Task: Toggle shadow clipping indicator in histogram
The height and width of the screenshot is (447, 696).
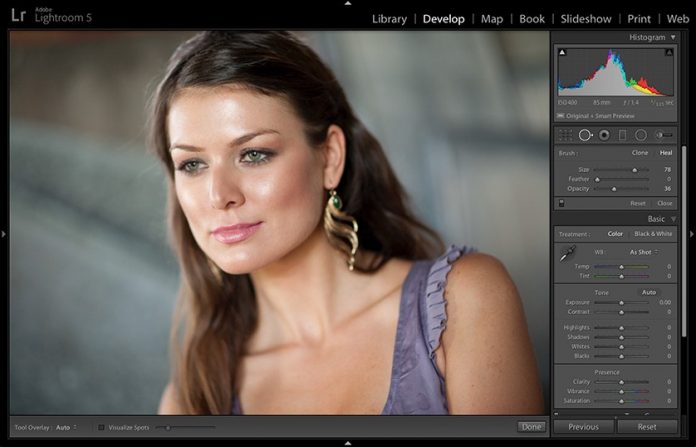Action: click(x=561, y=51)
